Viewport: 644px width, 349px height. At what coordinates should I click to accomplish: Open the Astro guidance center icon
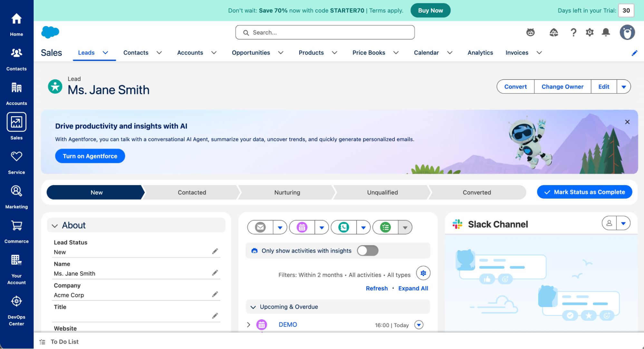pos(530,32)
